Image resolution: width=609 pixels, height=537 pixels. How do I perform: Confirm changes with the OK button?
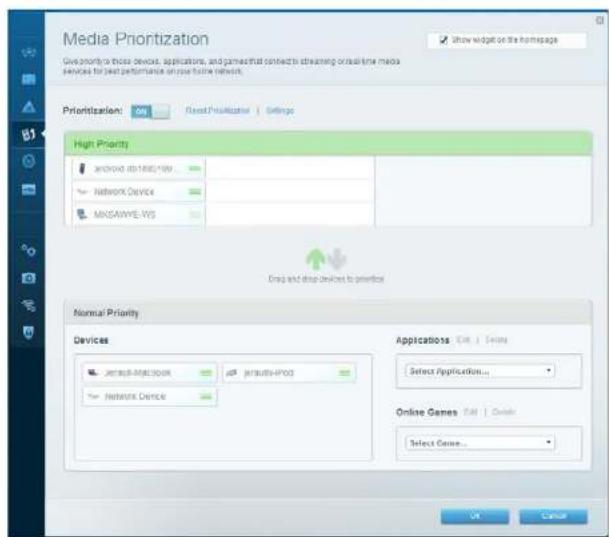tap(475, 516)
